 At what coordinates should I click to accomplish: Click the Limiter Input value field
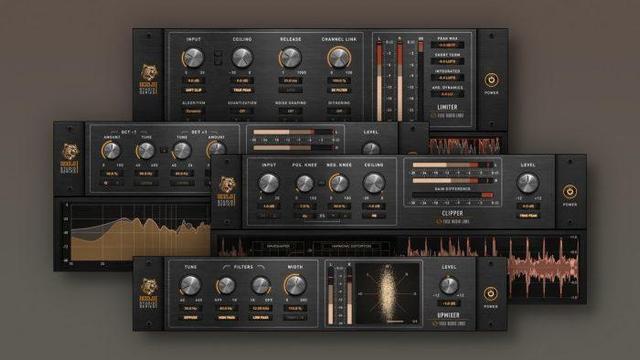(x=193, y=81)
